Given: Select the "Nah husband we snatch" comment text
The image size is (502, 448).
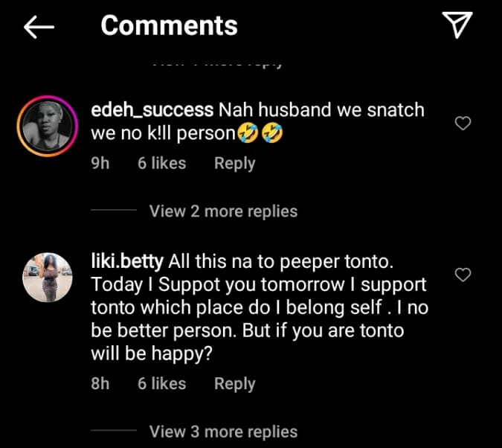Looking at the screenshot, I should (321, 110).
